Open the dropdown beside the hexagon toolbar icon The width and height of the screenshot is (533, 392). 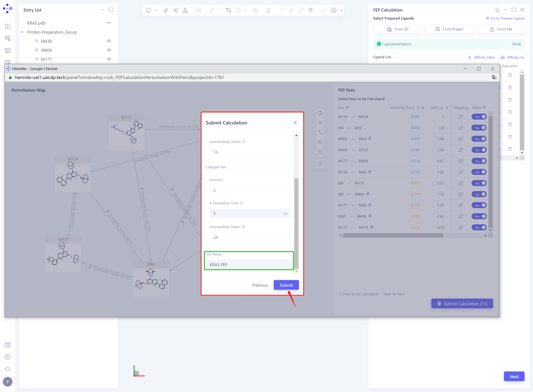(155, 10)
